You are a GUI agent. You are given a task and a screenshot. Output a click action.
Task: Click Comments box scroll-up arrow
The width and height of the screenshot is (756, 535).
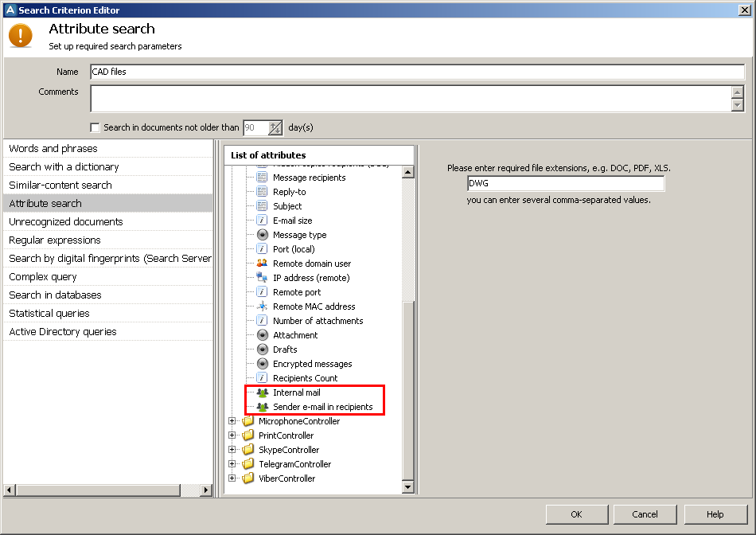738,92
